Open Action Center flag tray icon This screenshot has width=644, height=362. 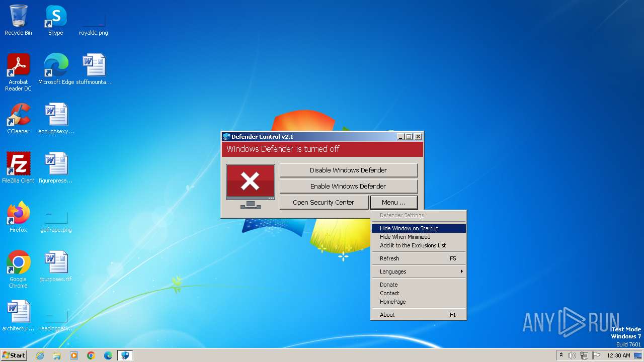tap(596, 355)
